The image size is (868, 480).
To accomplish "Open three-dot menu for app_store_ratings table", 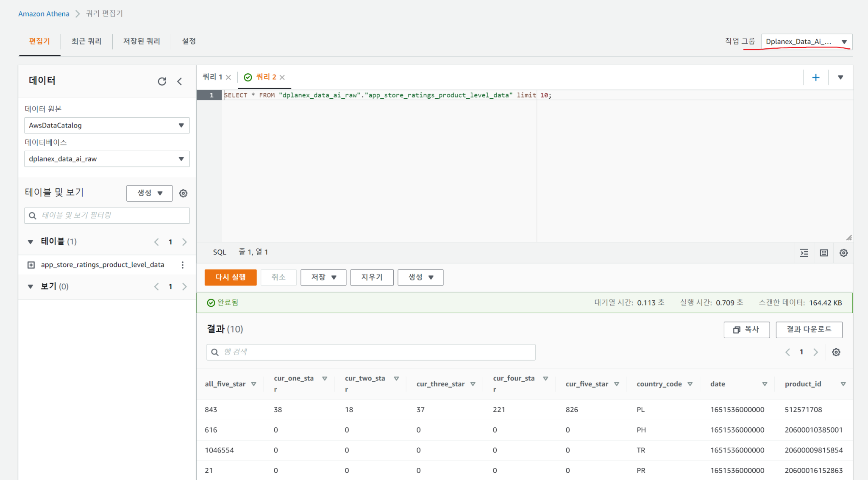I will [x=183, y=265].
